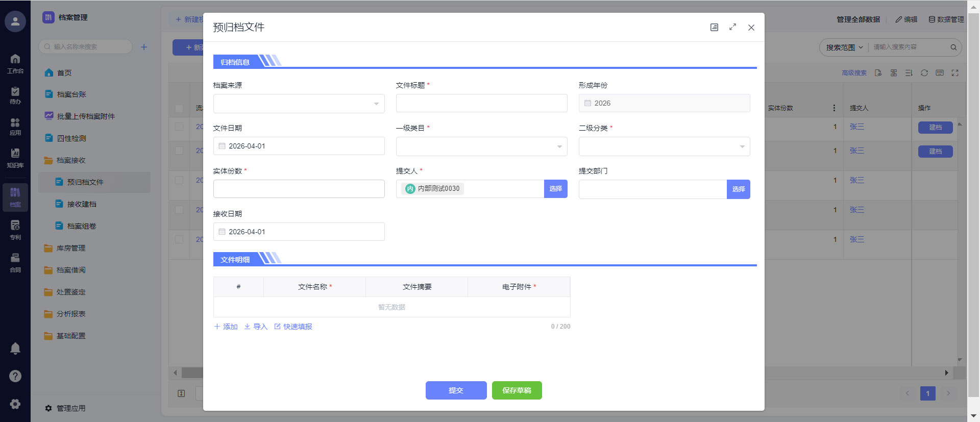This screenshot has width=980, height=422.
Task: Toggle the select-all checkbox in table header
Action: point(179,108)
